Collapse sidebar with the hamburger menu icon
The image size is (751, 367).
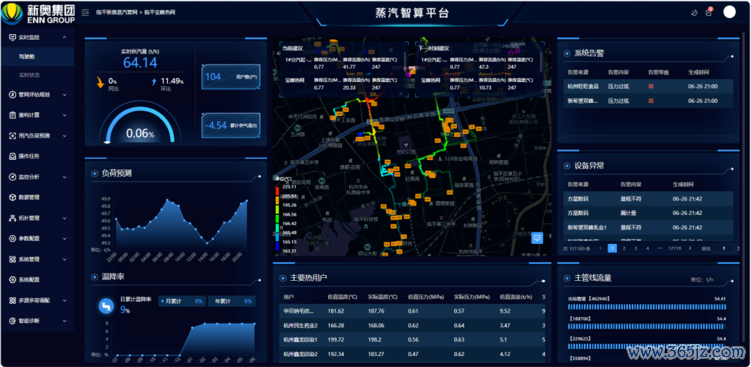pos(85,12)
